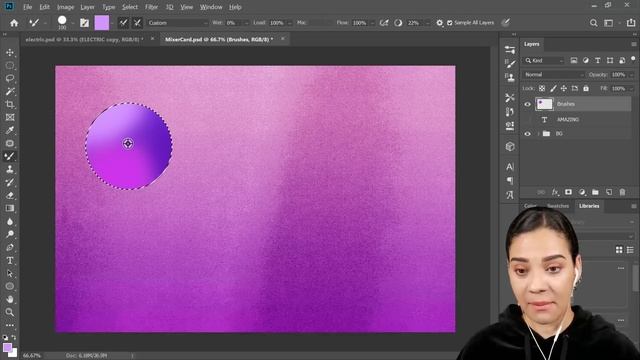This screenshot has width=640, height=360.
Task: Expand the BG group
Action: coord(538,134)
